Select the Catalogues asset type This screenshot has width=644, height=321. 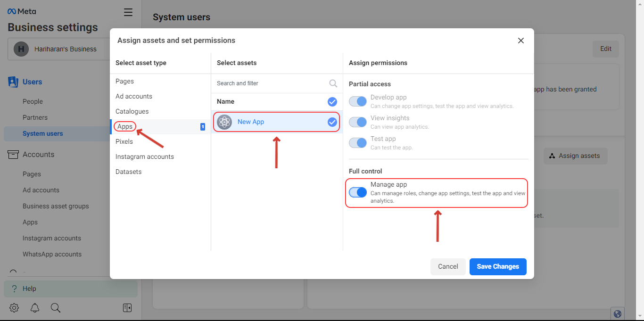(x=160, y=111)
